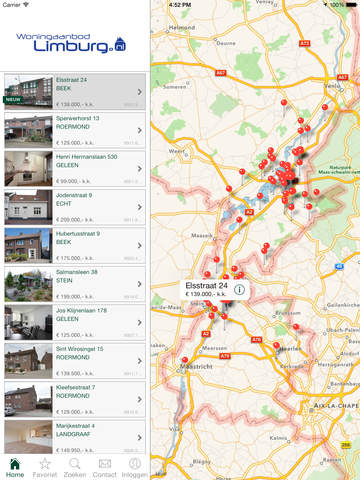Open the Jos Klijnenlaan 178 listing chevron
360x480 pixels.
point(140,323)
